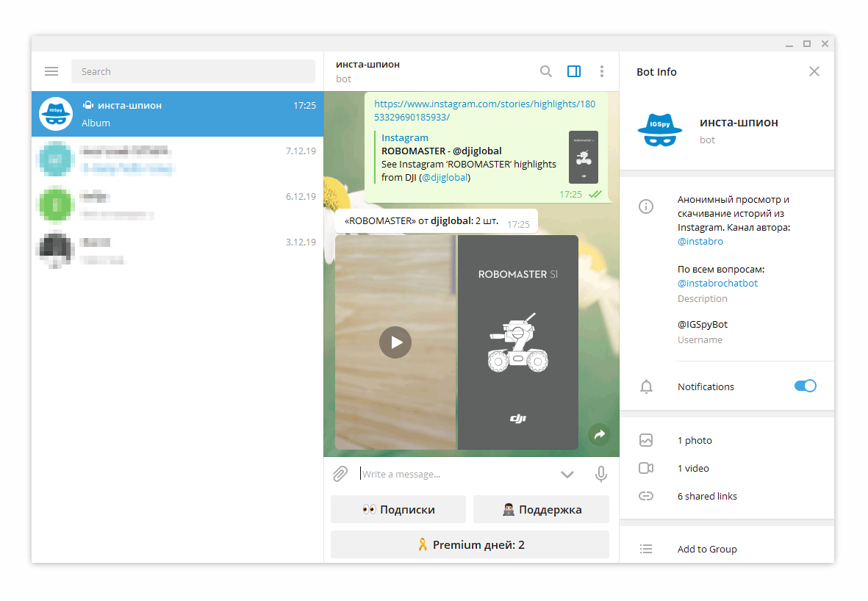This screenshot has width=868, height=601.
Task: Toggle the Notifications switch
Action: click(806, 386)
